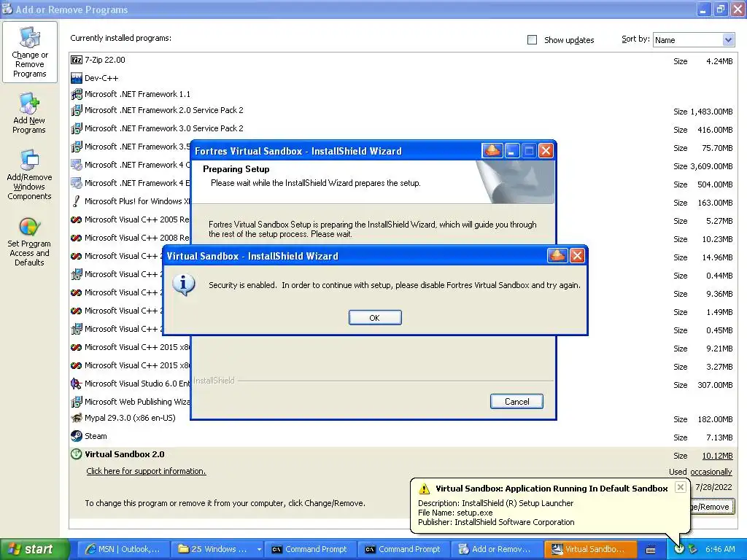Open Click here for support information link
The height and width of the screenshot is (560, 747).
point(146,471)
